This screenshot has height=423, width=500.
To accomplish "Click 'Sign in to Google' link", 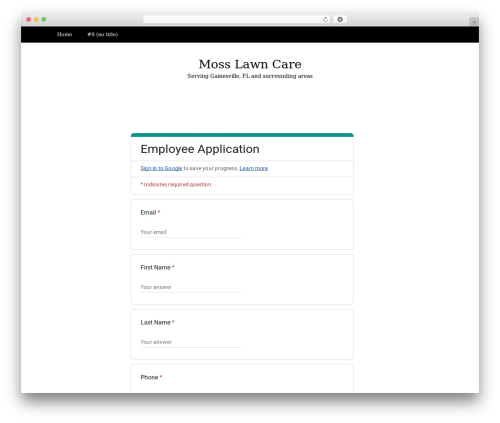I will pos(161,168).
